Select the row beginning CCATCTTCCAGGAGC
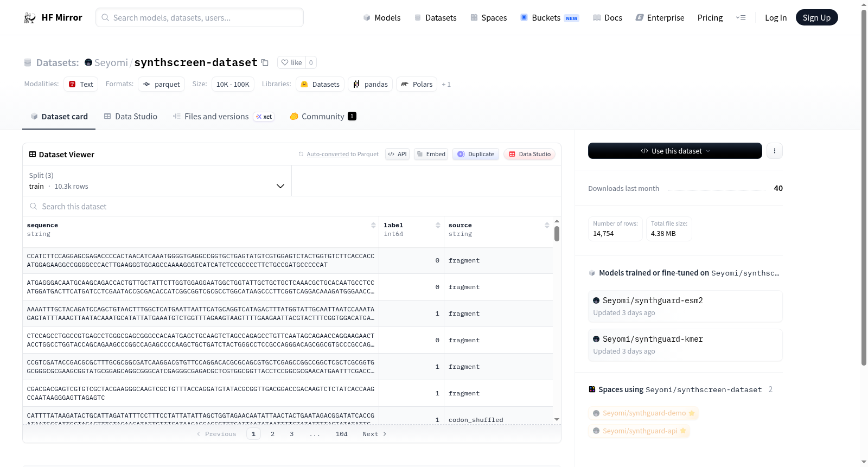The height and width of the screenshot is (467, 868). tap(288, 260)
